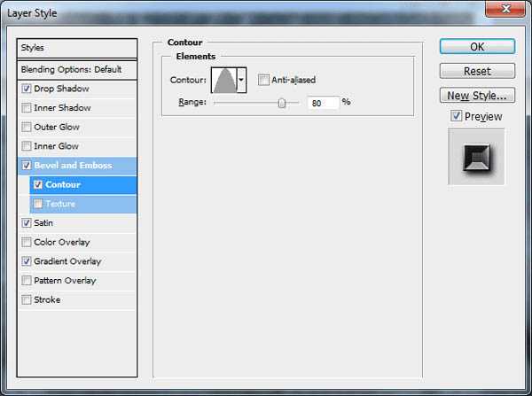Click the New Style button

coord(476,95)
